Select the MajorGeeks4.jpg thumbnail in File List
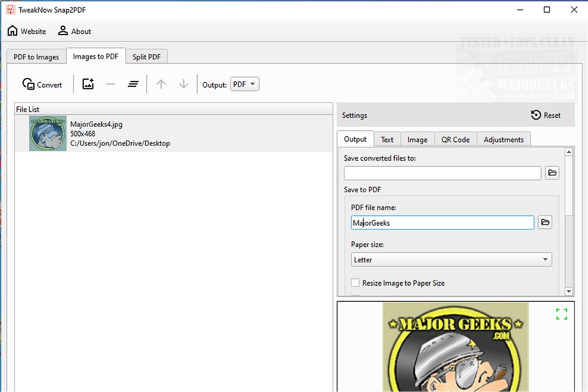The width and height of the screenshot is (588, 392). (48, 133)
